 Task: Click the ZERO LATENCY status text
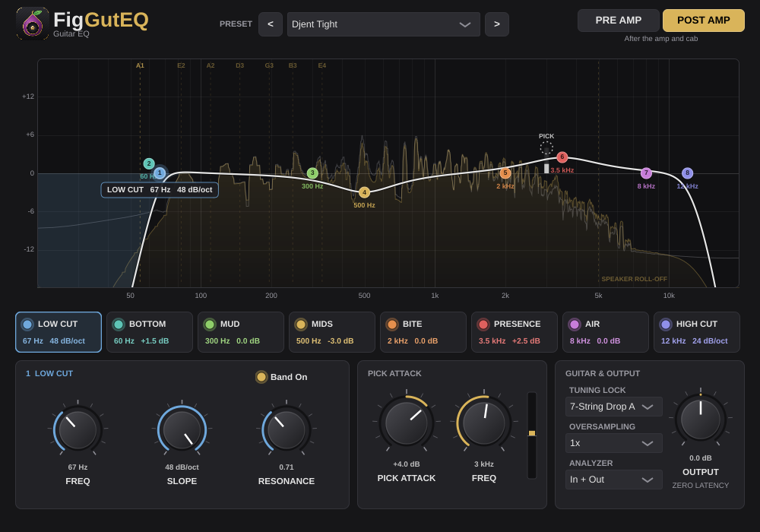(x=701, y=486)
